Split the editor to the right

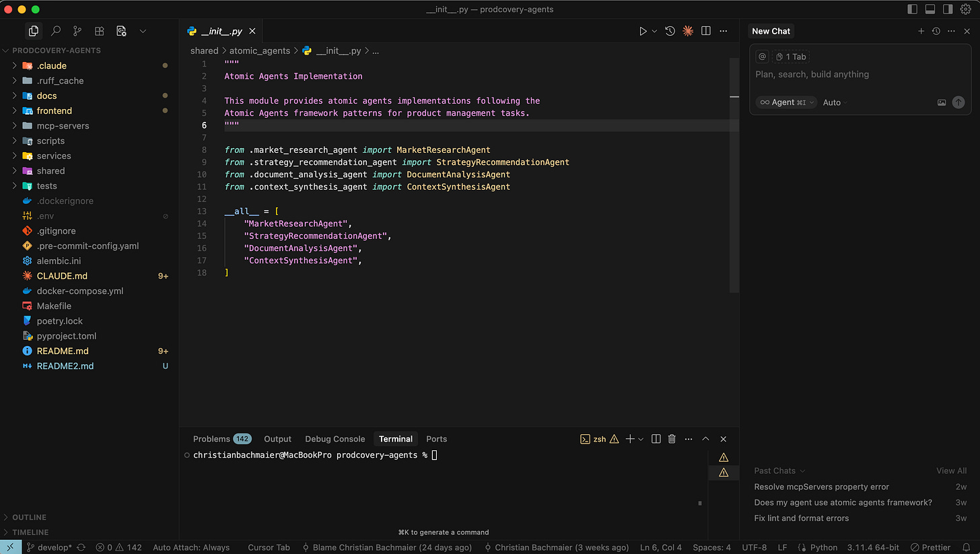705,31
